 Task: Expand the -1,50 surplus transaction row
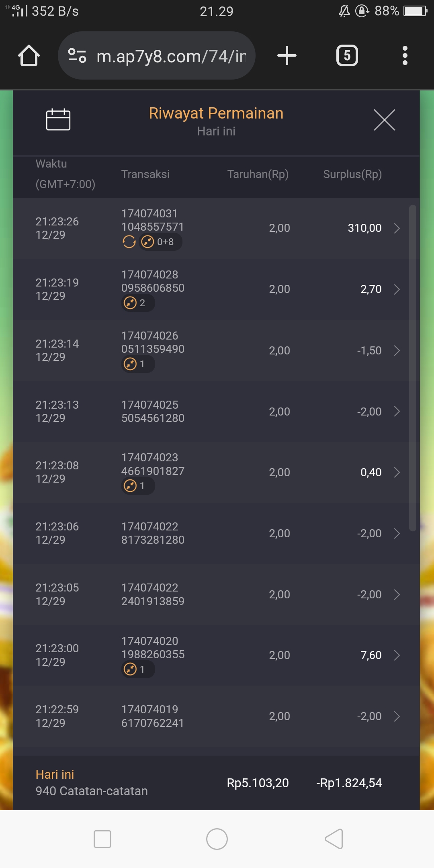397,350
